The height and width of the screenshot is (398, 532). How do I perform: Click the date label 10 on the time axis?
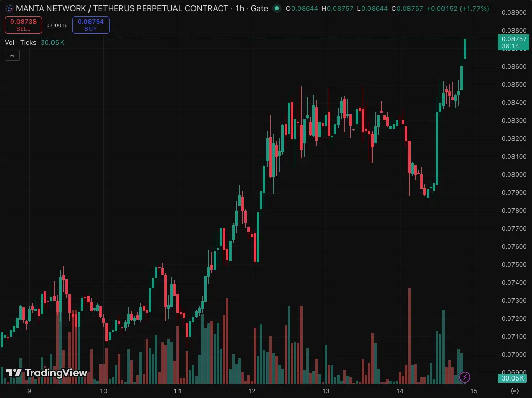tap(103, 391)
